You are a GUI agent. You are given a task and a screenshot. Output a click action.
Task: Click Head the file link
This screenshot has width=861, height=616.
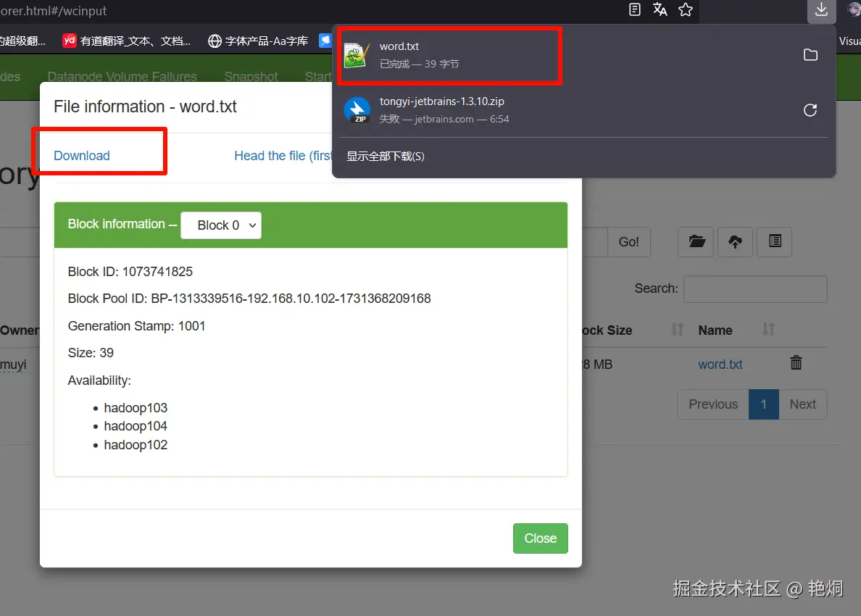point(282,155)
